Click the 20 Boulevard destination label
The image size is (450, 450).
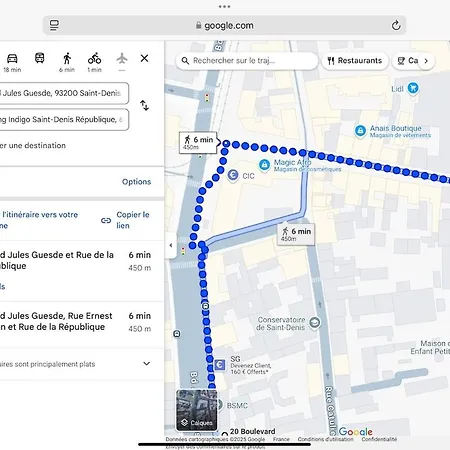[252, 431]
